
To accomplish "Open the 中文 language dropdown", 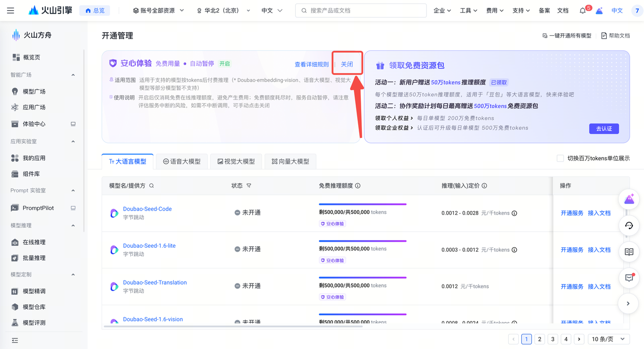I will point(272,11).
